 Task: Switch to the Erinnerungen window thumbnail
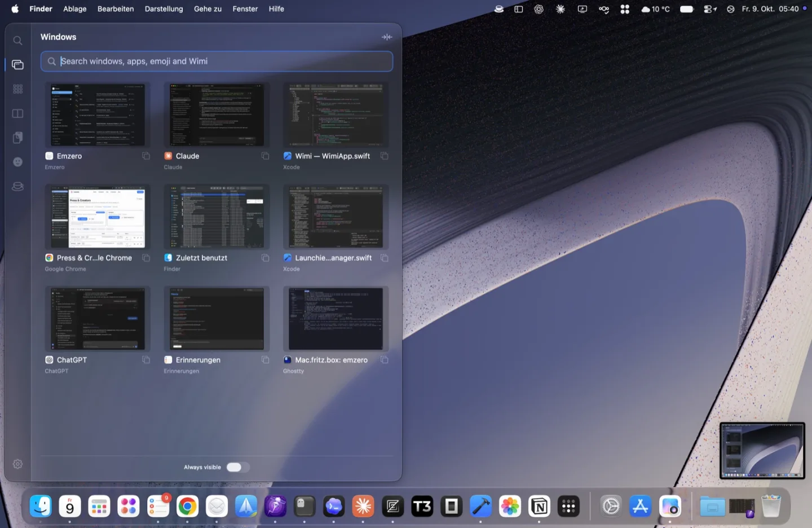pyautogui.click(x=217, y=319)
